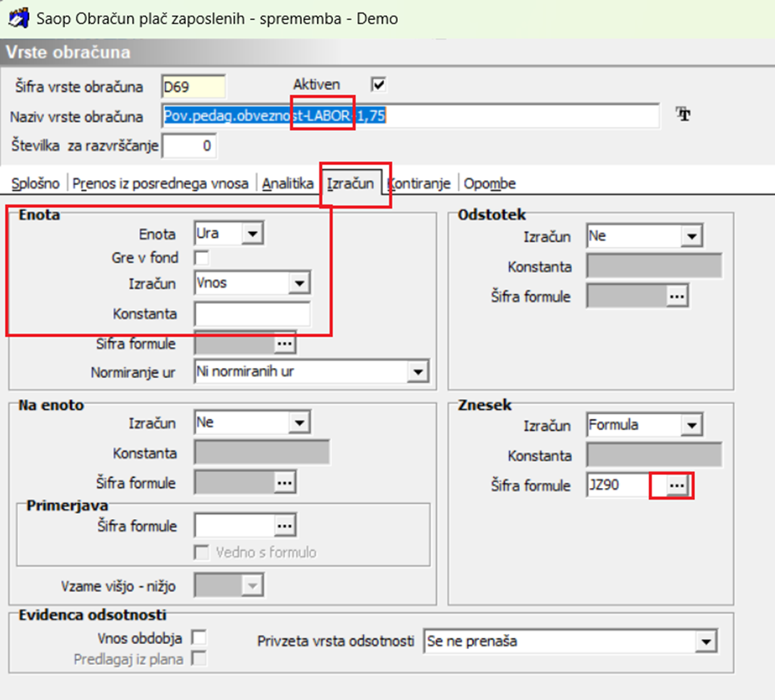Switch to the Analitika tab

(x=288, y=184)
